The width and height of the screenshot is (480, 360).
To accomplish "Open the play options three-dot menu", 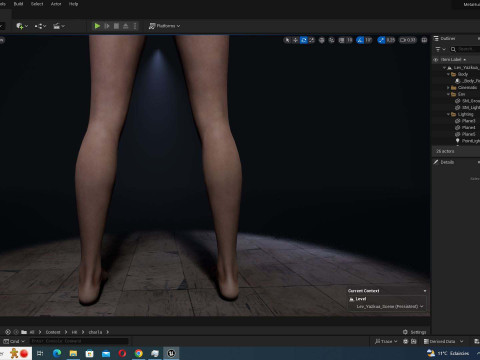I will pyautogui.click(x=135, y=26).
